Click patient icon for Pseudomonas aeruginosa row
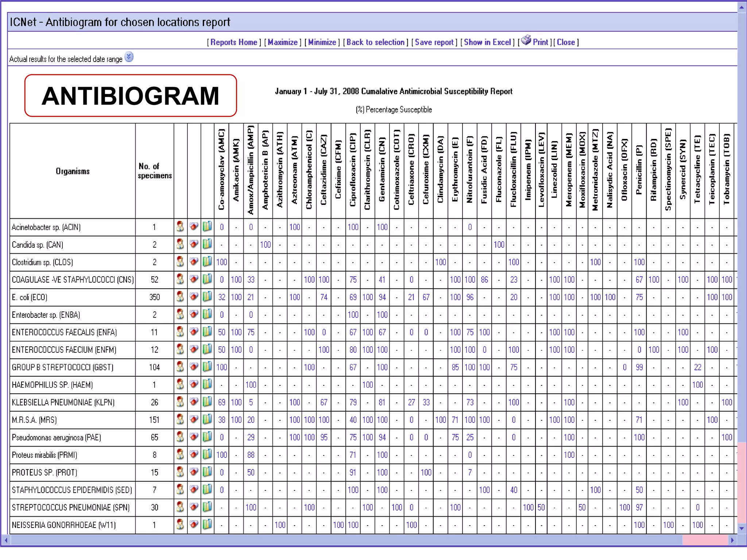 (180, 437)
